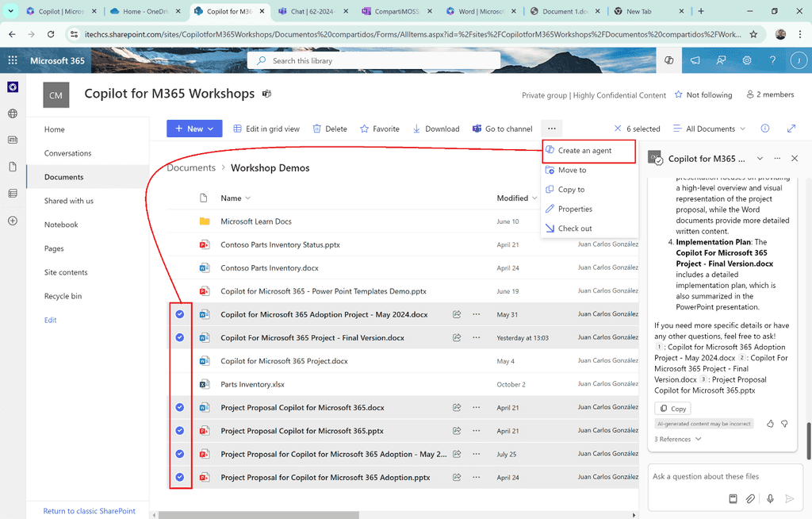The width and height of the screenshot is (812, 519).
Task: Open the globe icon in left rail
Action: (x=13, y=113)
